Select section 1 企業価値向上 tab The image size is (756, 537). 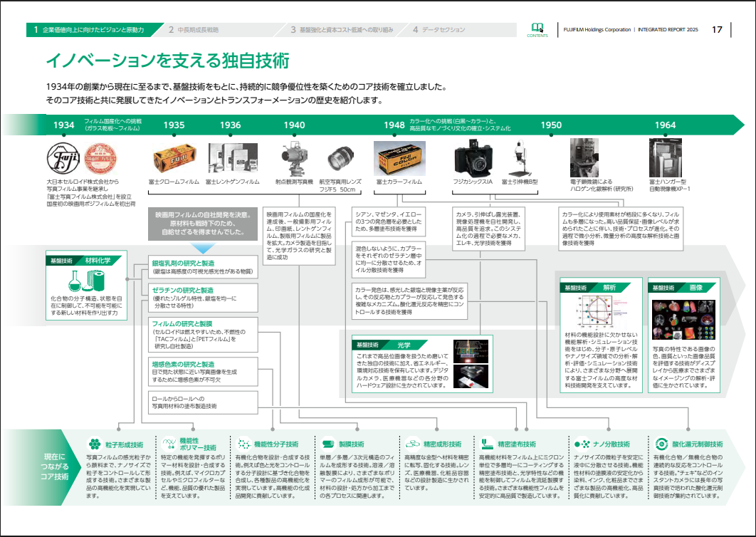[88, 30]
